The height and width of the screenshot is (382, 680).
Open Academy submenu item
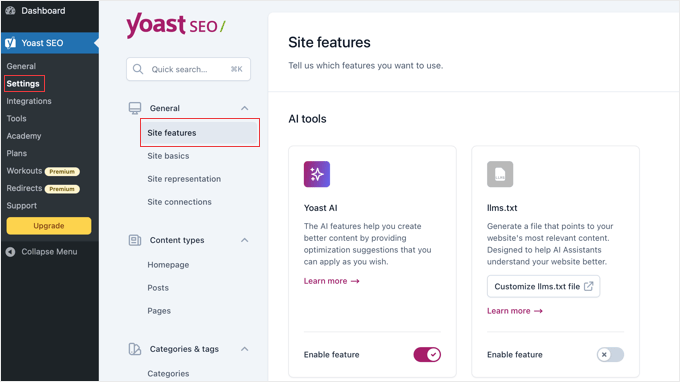coord(24,136)
